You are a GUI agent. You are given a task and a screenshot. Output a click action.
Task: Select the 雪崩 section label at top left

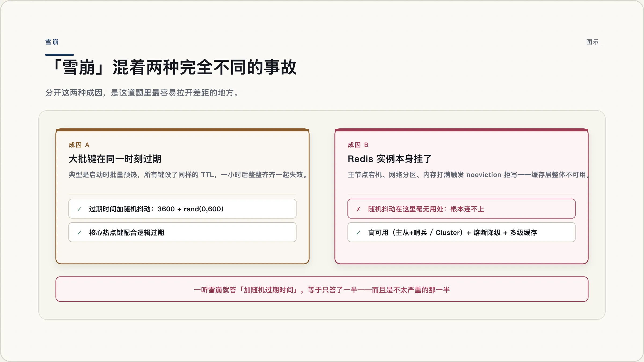52,42
